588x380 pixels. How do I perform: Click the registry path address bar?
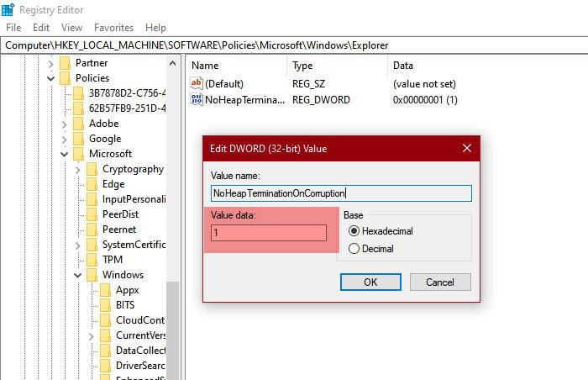pyautogui.click(x=294, y=45)
